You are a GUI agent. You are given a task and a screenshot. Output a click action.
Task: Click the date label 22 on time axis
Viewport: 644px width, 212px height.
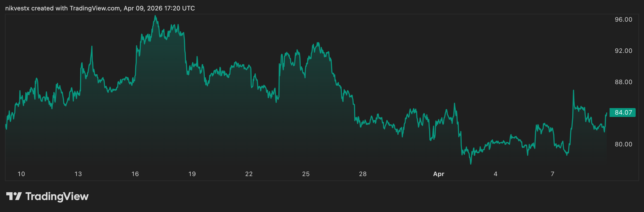point(249,174)
